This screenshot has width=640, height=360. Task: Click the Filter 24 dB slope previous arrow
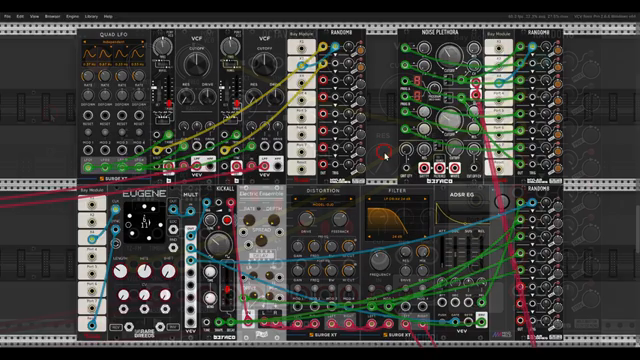(x=369, y=236)
